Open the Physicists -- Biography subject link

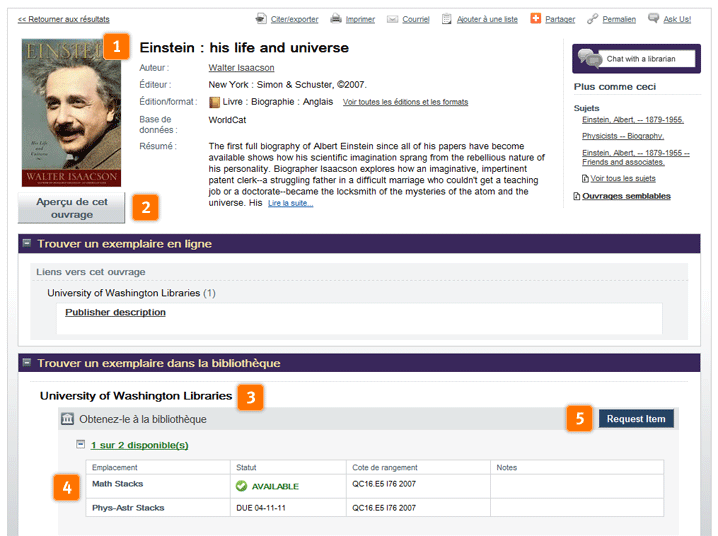(622, 136)
